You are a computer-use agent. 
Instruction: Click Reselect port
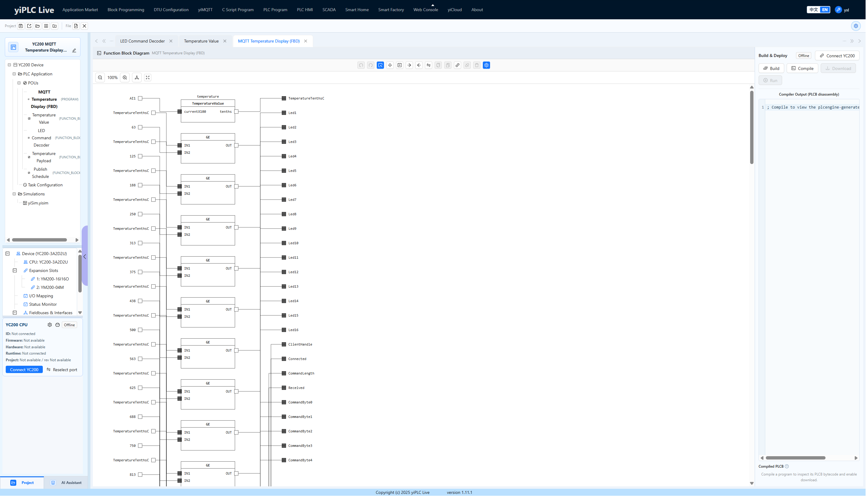tap(62, 370)
